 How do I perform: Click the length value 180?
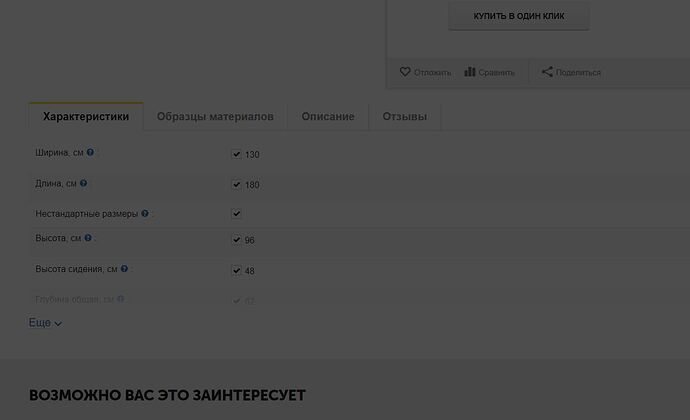[x=252, y=185]
